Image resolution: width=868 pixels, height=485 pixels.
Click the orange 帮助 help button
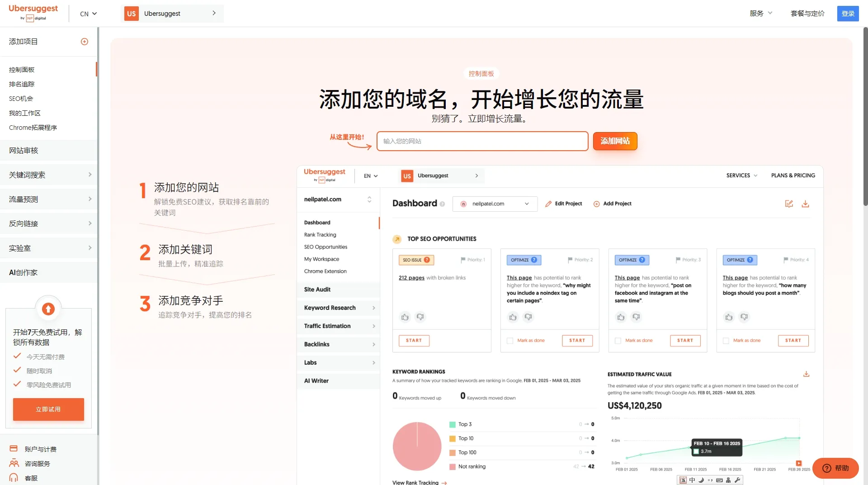coord(835,468)
